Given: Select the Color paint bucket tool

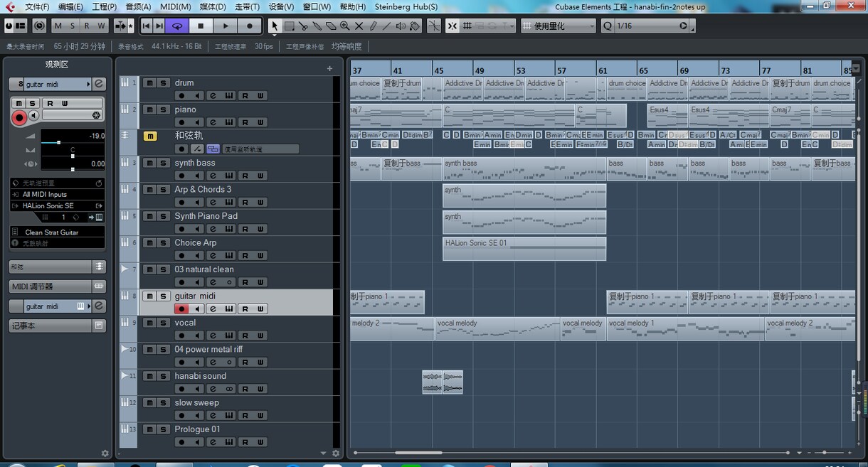Looking at the screenshot, I should (x=415, y=26).
